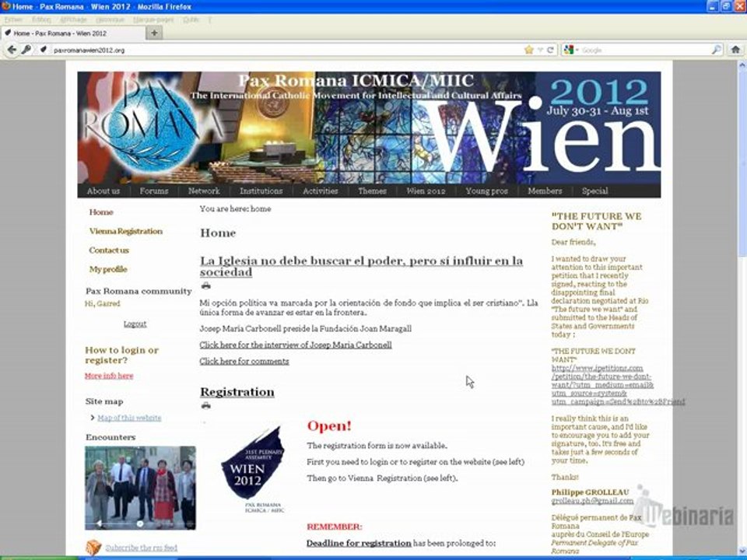Open the Affichage browser menu
Image resolution: width=747 pixels, height=560 pixels.
point(73,19)
